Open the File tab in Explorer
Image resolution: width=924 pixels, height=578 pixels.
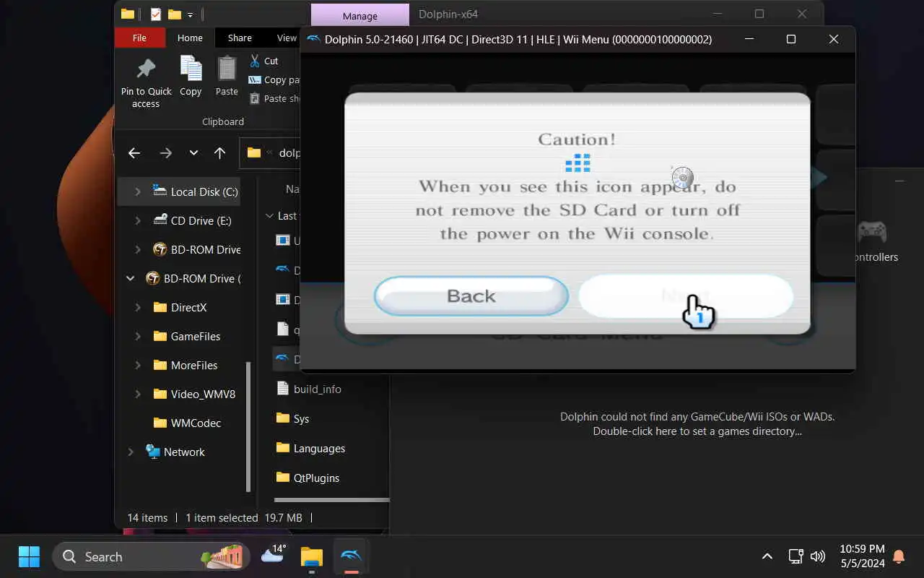point(140,38)
